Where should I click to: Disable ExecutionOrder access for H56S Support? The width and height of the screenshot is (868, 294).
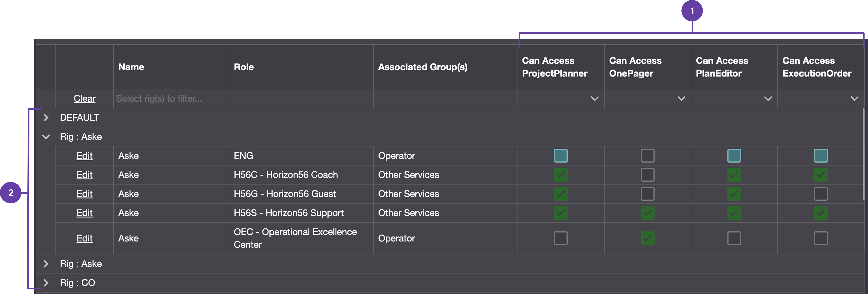pos(820,213)
